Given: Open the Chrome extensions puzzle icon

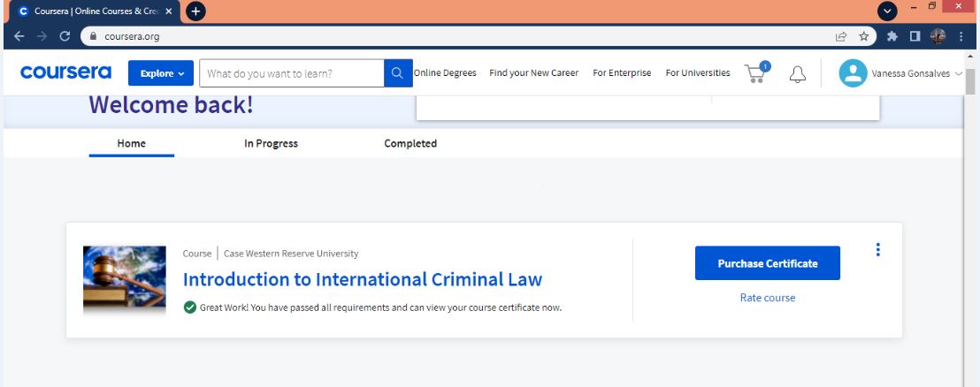Looking at the screenshot, I should pyautogui.click(x=892, y=36).
